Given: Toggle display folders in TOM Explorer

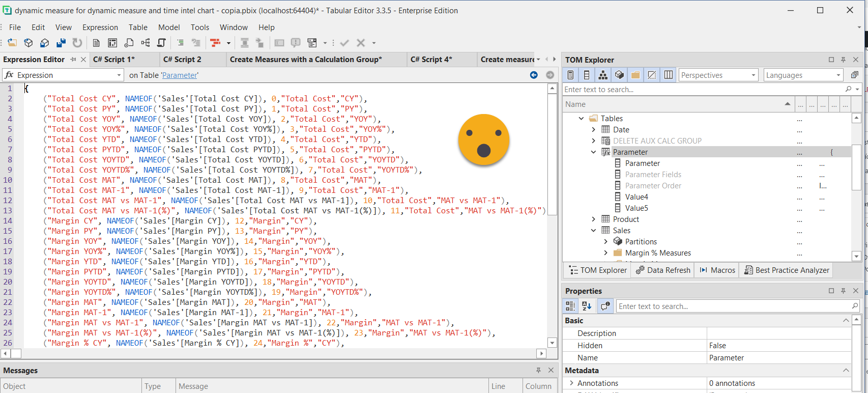Looking at the screenshot, I should coord(635,75).
